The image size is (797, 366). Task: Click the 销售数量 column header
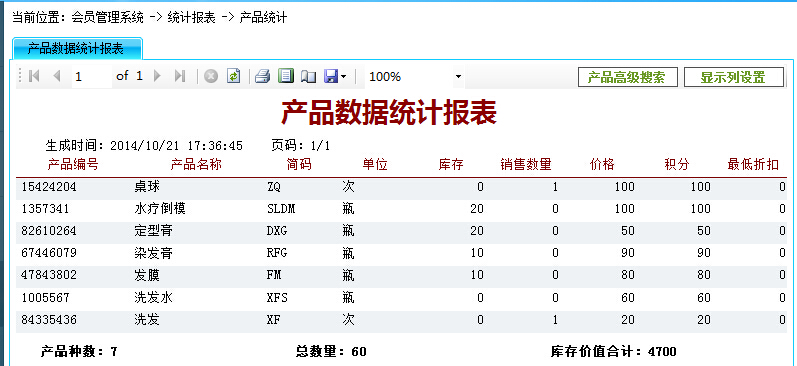(x=526, y=164)
